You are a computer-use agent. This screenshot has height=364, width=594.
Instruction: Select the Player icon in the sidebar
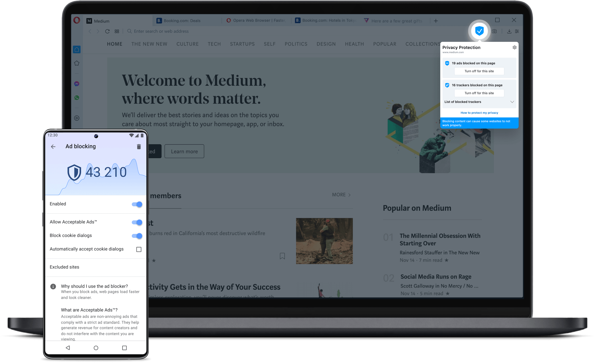click(77, 118)
